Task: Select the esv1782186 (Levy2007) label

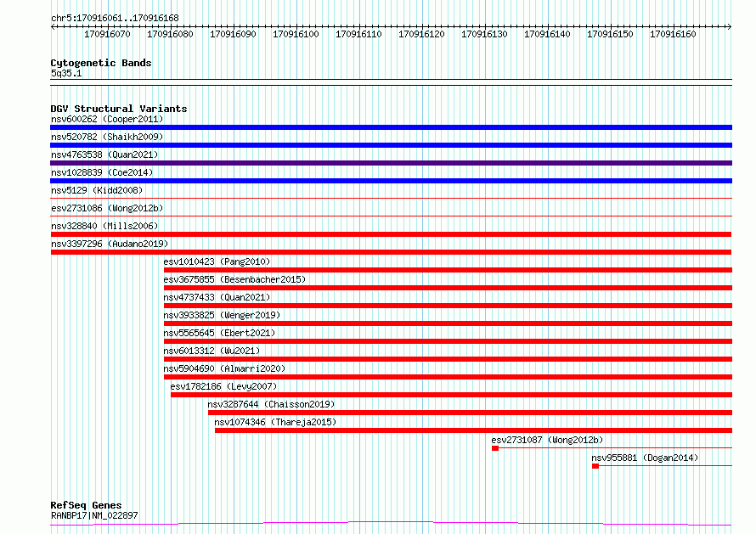Action: pyautogui.click(x=223, y=386)
